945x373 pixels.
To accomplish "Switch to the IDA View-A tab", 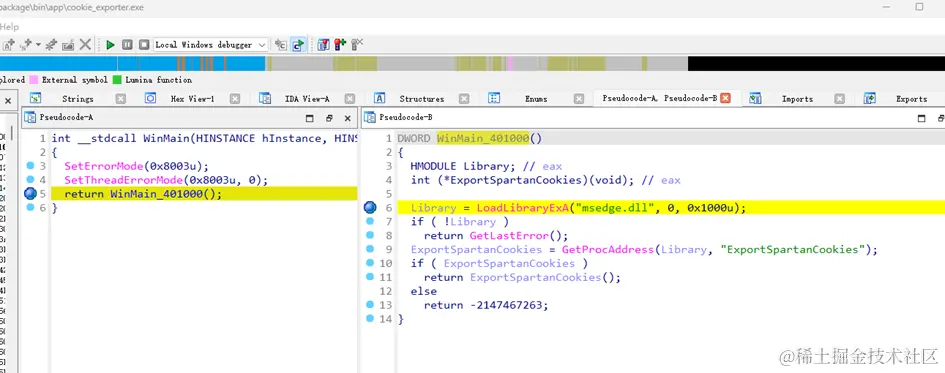I will click(307, 99).
